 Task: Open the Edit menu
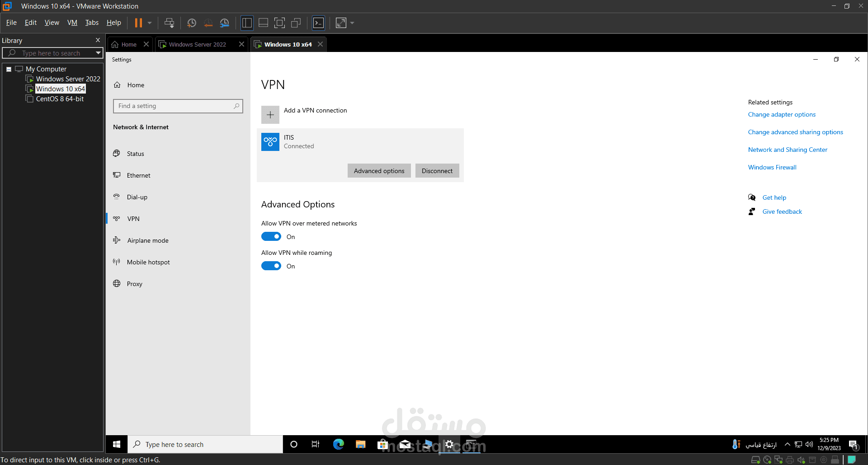pos(31,23)
